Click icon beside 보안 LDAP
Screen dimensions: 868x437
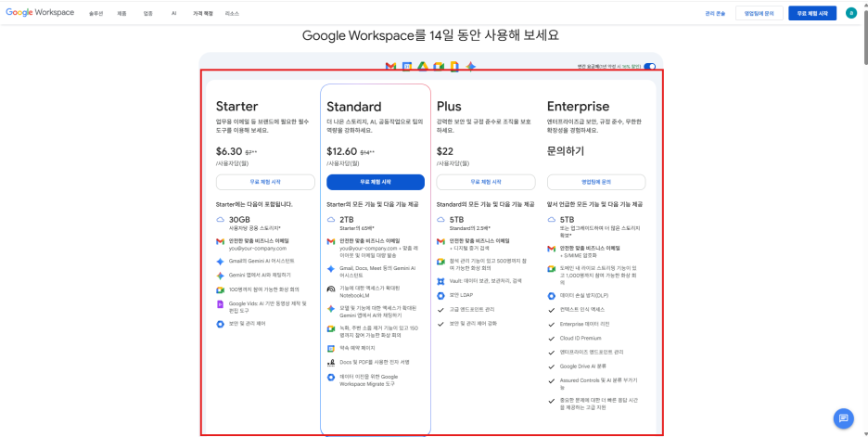pos(440,295)
